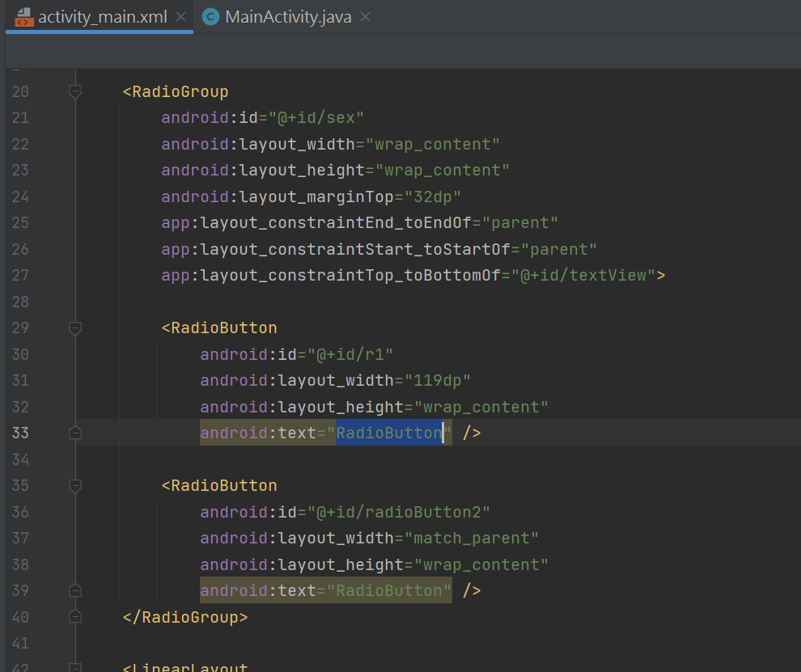
Task: Click layout_height "wrap_content" on line 32
Action: 481,407
